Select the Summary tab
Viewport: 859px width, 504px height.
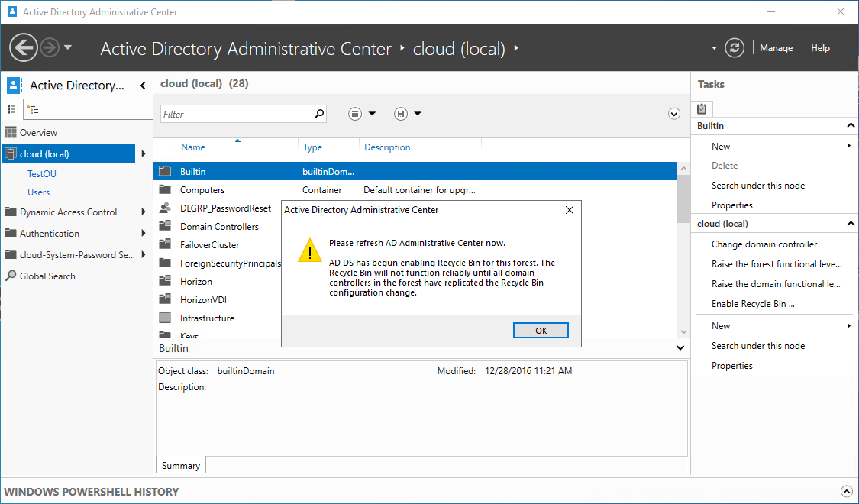[181, 466]
